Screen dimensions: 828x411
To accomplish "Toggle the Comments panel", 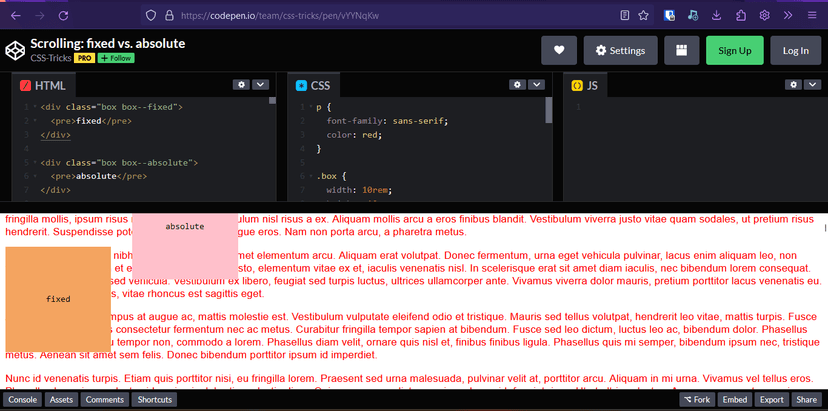I will coord(104,400).
